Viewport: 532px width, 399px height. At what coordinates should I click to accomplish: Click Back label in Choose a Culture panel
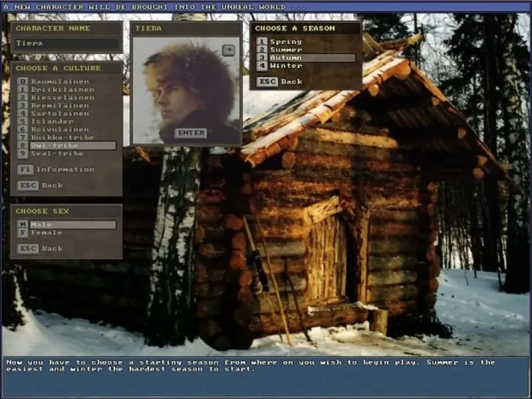[53, 186]
